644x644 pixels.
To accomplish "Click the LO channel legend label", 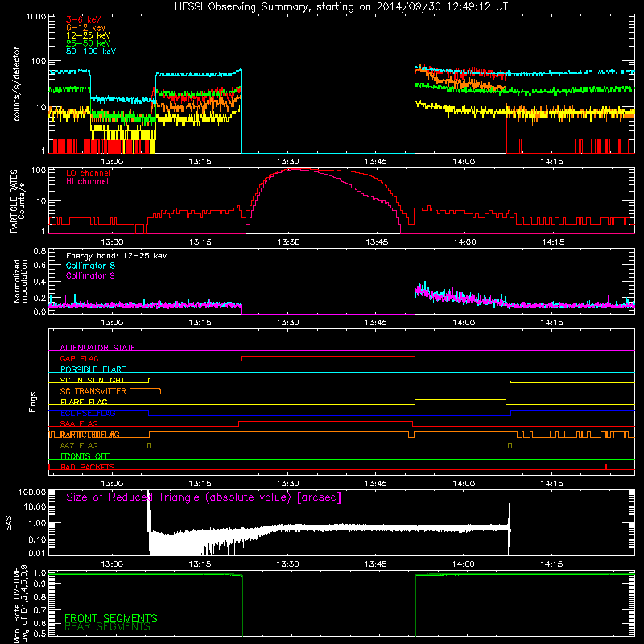I will [89, 173].
